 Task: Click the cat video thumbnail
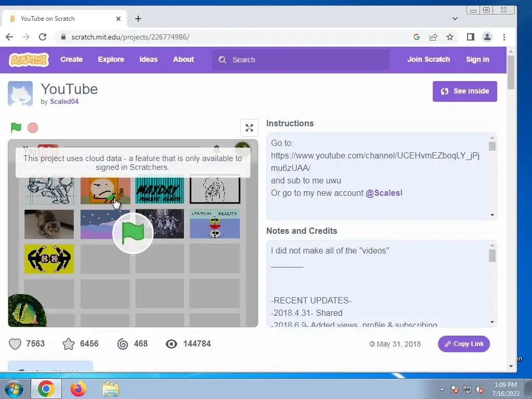49,224
